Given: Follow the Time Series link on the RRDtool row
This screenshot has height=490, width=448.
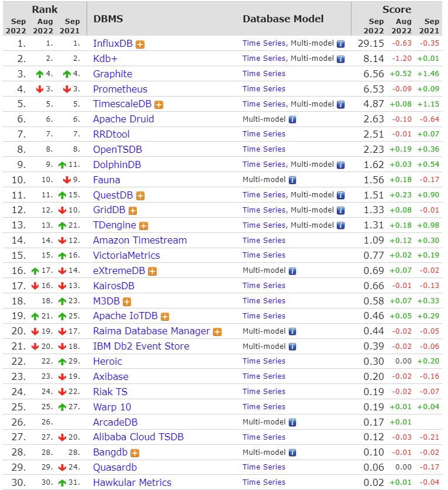Looking at the screenshot, I should (264, 133).
